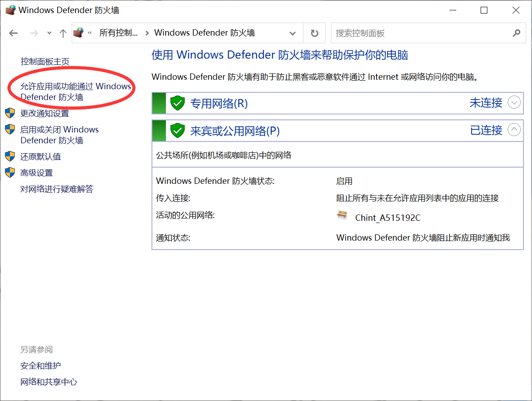Image resolution: width=532 pixels, height=401 pixels.
Task: Open 更改通知设置 link
Action: point(45,113)
